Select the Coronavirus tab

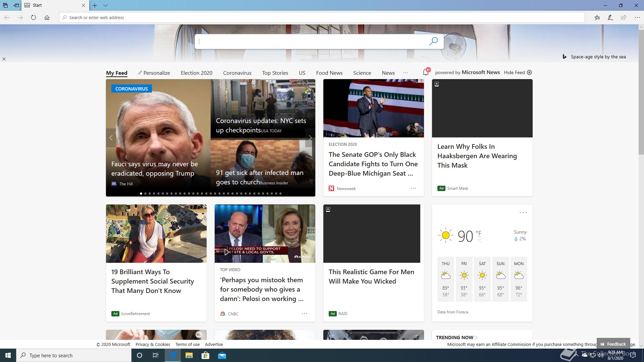[237, 73]
